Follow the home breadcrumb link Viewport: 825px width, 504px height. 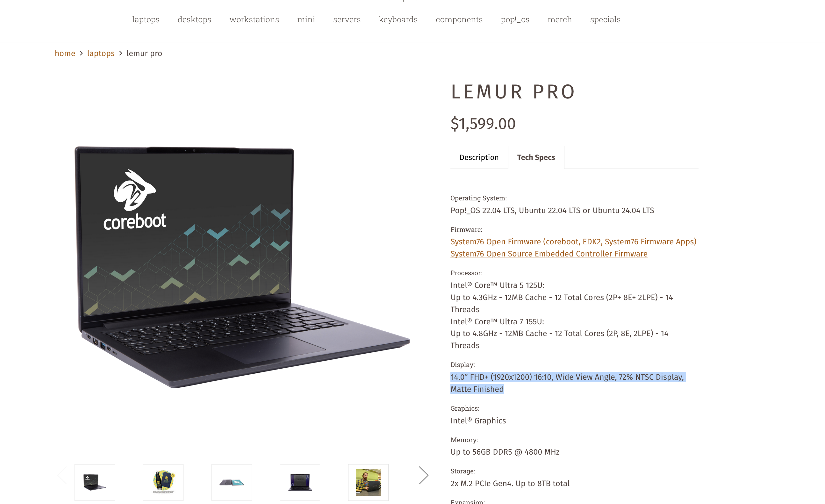[x=65, y=53]
